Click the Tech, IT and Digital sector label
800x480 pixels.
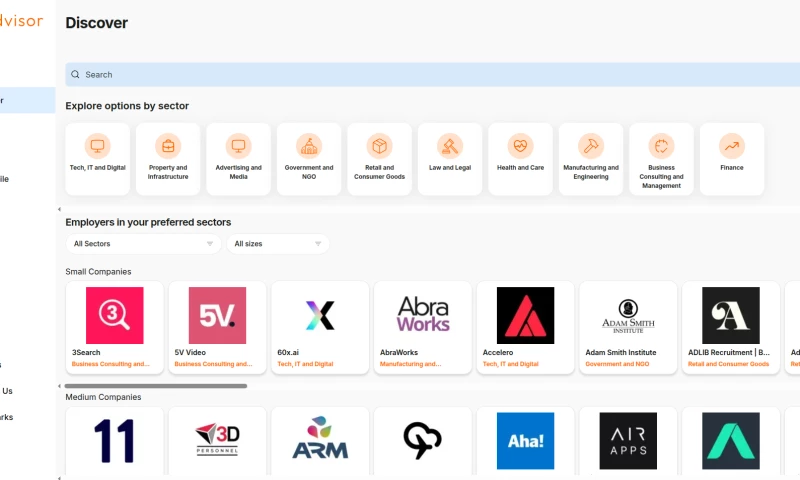pos(97,168)
